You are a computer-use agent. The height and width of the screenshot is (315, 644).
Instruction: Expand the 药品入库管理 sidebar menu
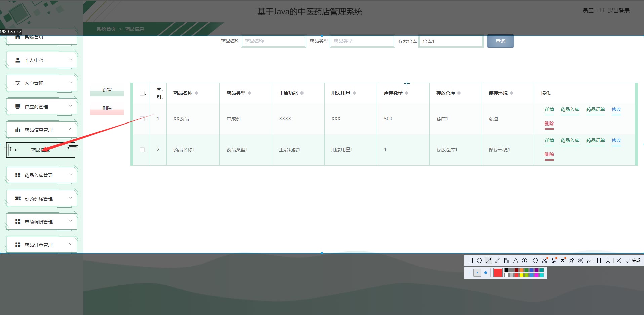tap(41, 175)
